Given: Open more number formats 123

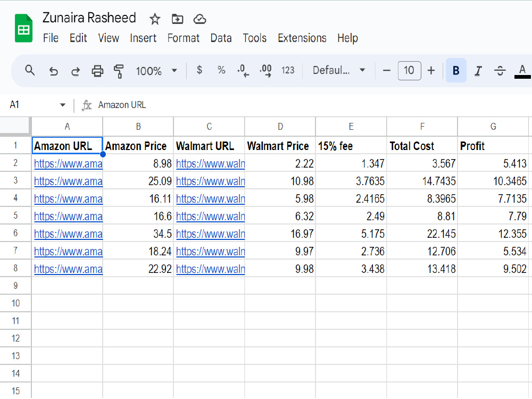Looking at the screenshot, I should pyautogui.click(x=288, y=70).
